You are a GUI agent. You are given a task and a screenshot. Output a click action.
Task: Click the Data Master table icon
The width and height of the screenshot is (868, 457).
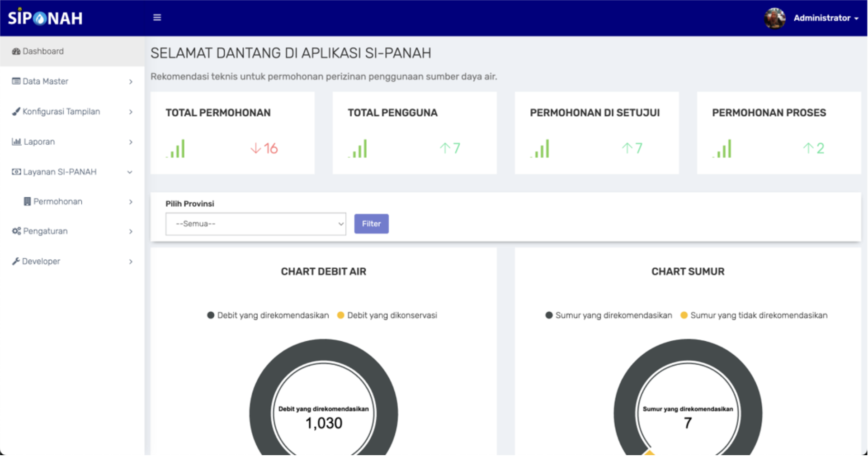click(x=16, y=81)
